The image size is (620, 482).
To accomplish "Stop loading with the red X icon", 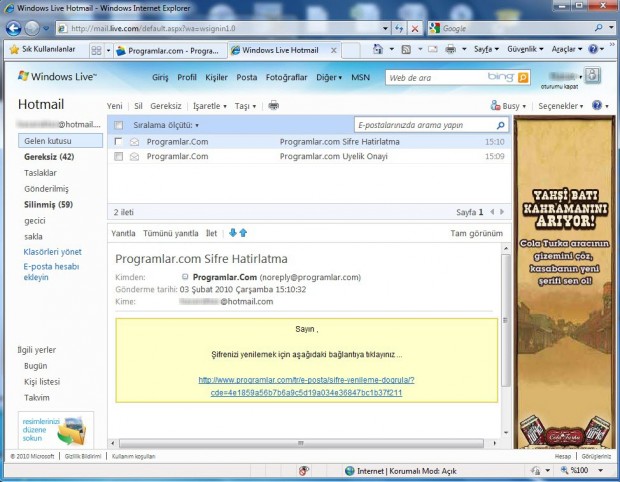I will pyautogui.click(x=415, y=28).
